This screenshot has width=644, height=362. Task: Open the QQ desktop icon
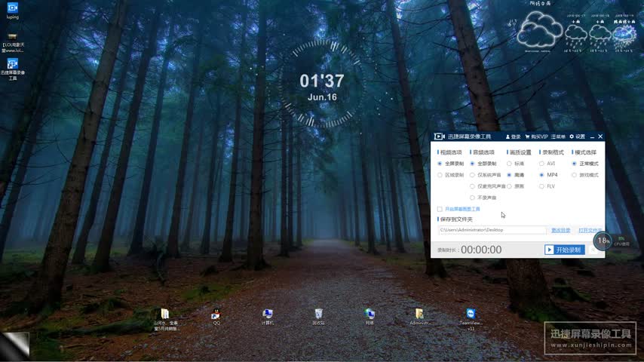tap(216, 317)
